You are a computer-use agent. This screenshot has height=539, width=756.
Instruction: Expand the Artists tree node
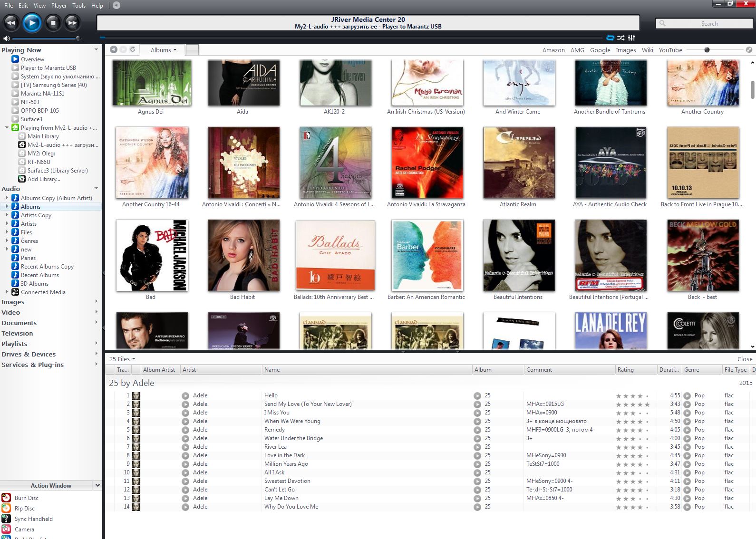pos(7,223)
